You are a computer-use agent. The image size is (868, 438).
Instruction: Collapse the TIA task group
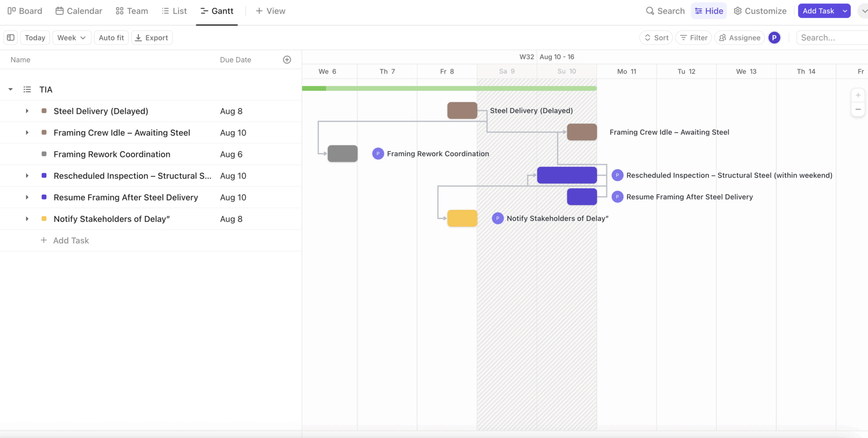coord(10,89)
